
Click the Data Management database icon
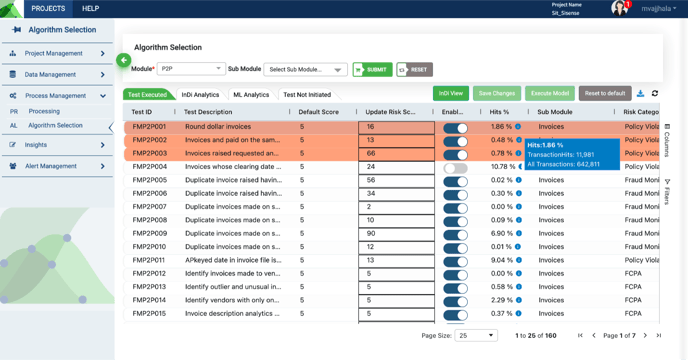click(x=13, y=74)
